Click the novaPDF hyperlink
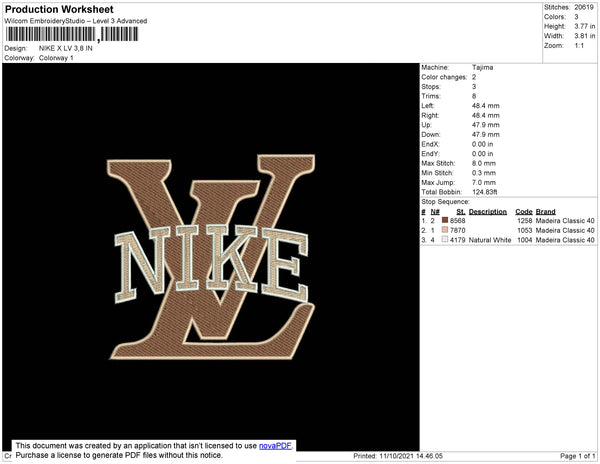Screen dimensions: 600x464 click(x=275, y=446)
